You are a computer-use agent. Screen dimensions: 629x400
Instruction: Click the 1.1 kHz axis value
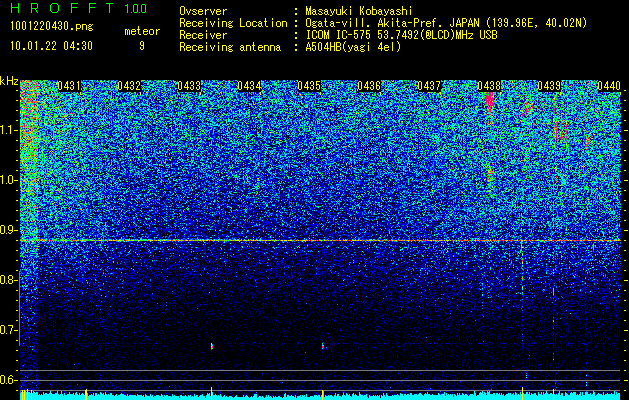[8, 130]
